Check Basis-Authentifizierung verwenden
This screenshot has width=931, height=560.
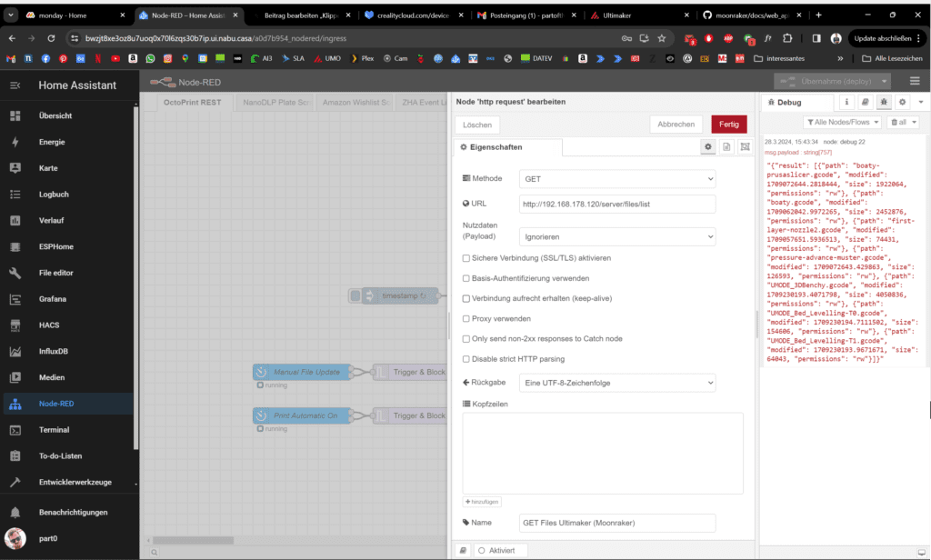[466, 278]
